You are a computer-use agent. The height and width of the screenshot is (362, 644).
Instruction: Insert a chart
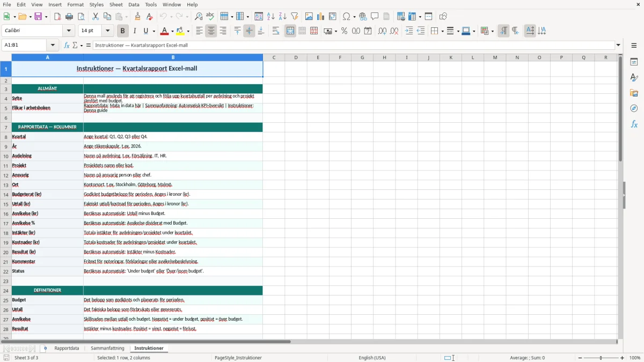click(321, 17)
